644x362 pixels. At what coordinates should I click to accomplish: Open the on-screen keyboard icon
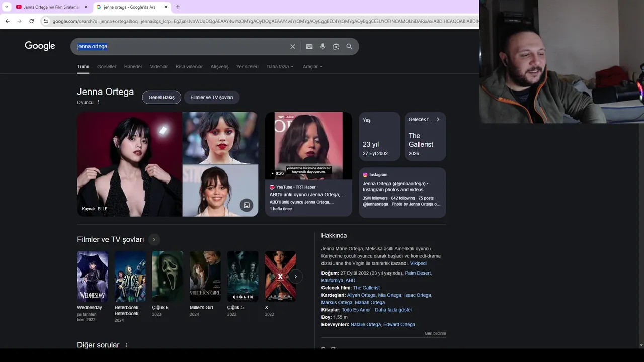(309, 46)
